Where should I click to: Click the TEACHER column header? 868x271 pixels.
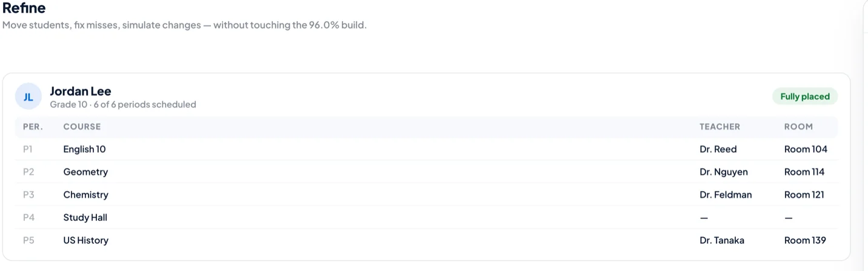click(719, 127)
